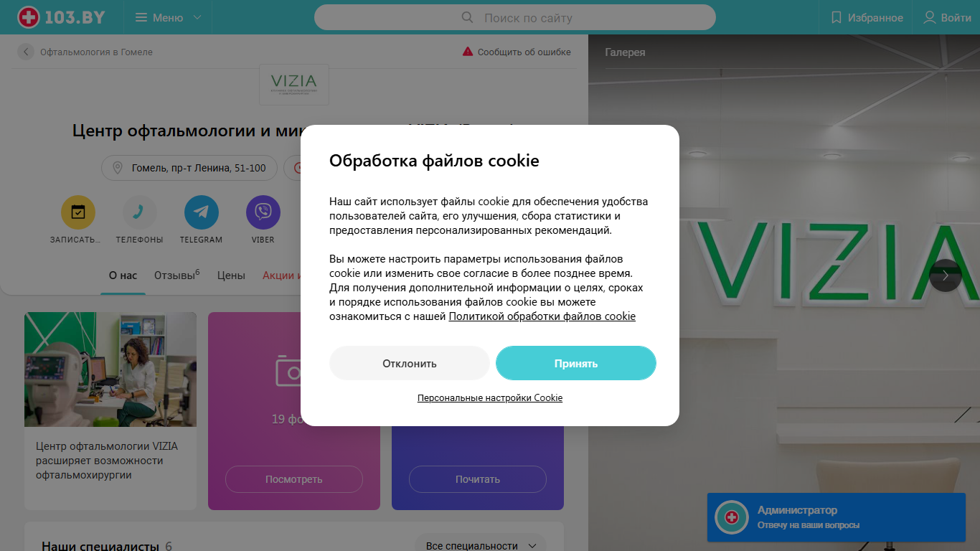
Task: Click the Сообщить об ошибке link
Action: click(x=517, y=52)
